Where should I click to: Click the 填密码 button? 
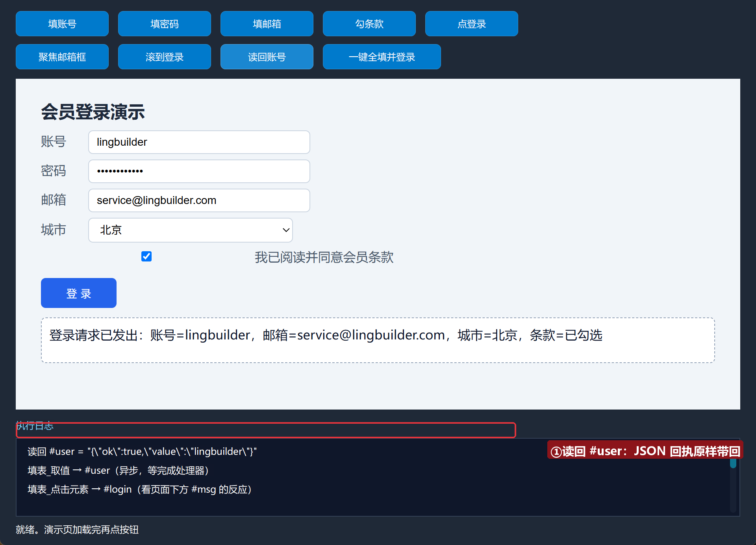[x=165, y=24]
